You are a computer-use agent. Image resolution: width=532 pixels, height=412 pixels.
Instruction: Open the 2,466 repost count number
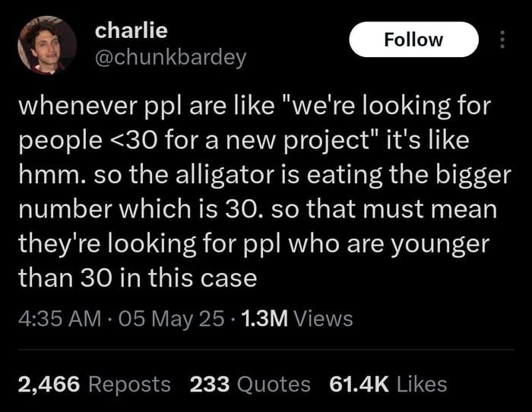(49, 385)
